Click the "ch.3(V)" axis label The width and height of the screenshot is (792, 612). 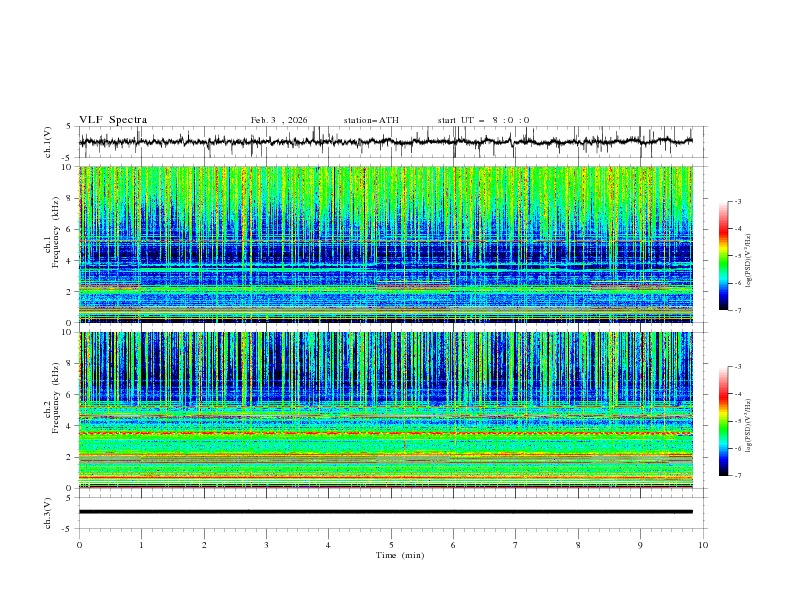coord(48,513)
